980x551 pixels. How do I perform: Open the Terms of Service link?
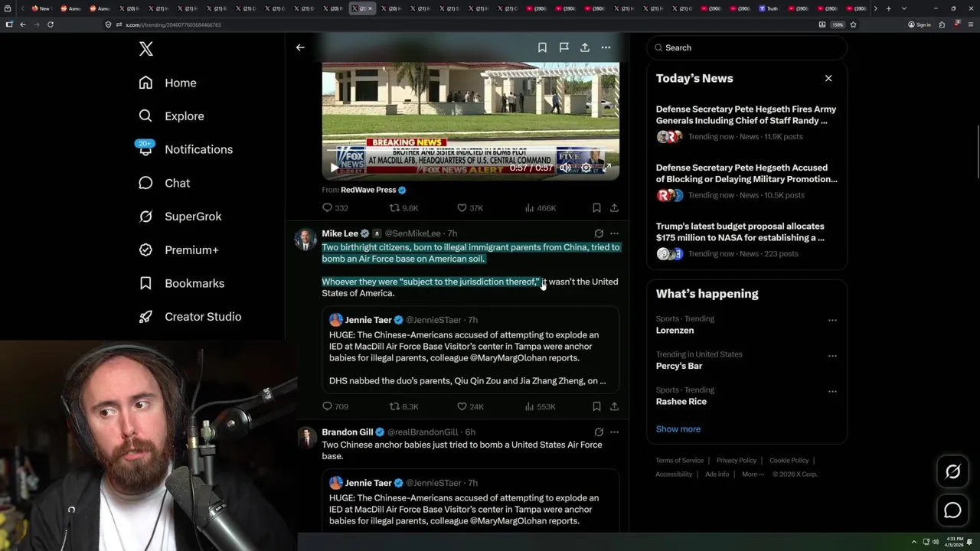(679, 461)
